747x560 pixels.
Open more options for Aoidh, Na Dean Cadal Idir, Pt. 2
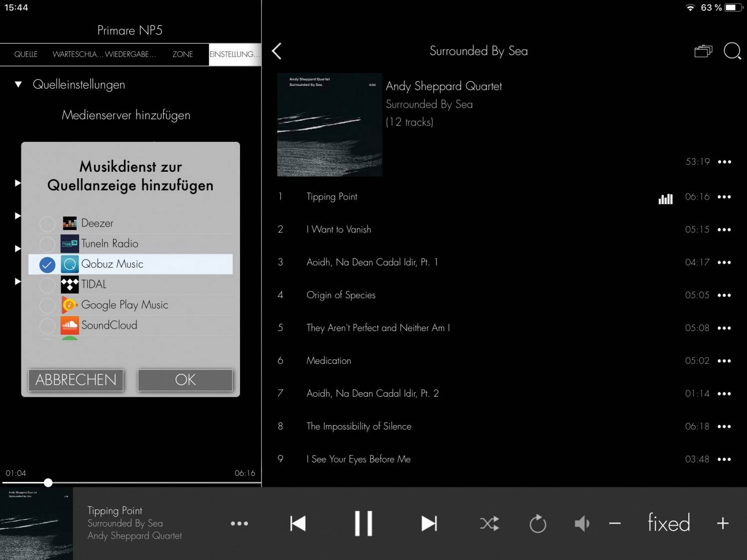coord(725,394)
